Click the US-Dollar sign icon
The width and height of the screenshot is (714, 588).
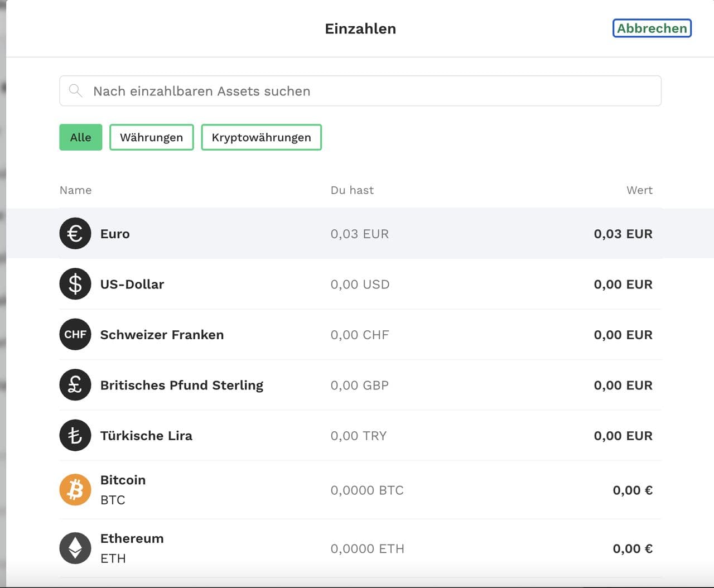point(75,284)
